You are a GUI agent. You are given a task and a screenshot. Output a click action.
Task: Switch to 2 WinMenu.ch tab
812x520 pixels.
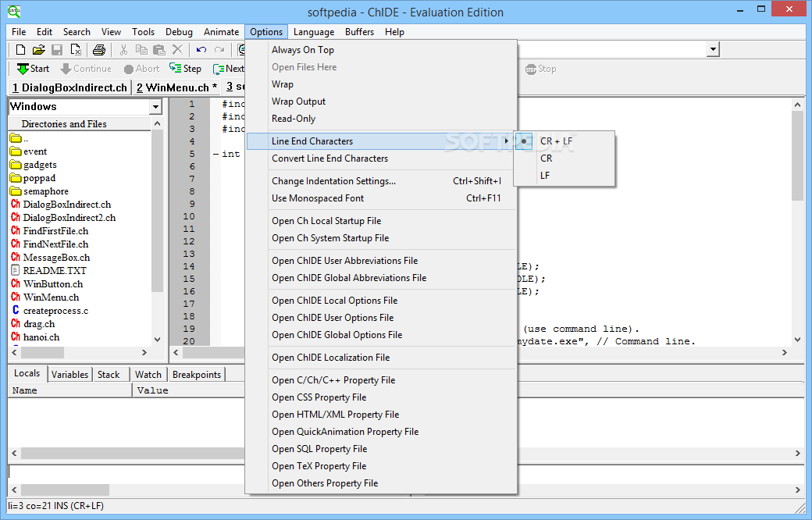pos(176,87)
